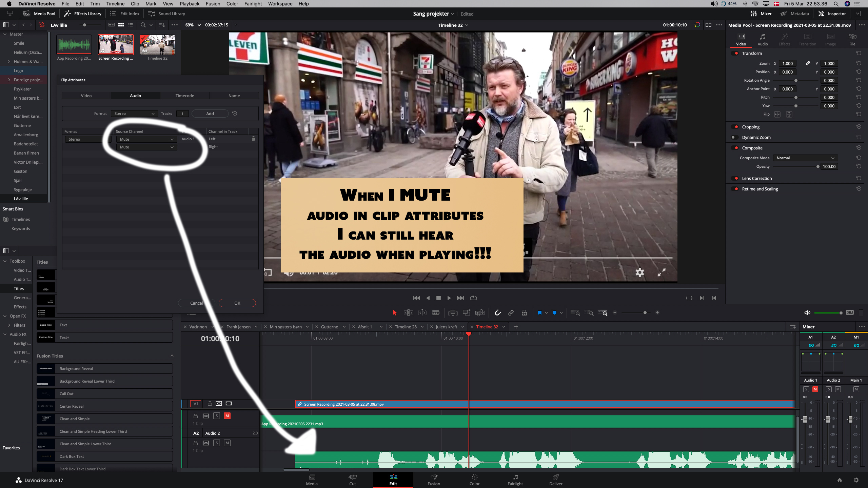Viewport: 868px width, 488px height.
Task: Click the Selection Mode arrow tool
Action: point(394,313)
